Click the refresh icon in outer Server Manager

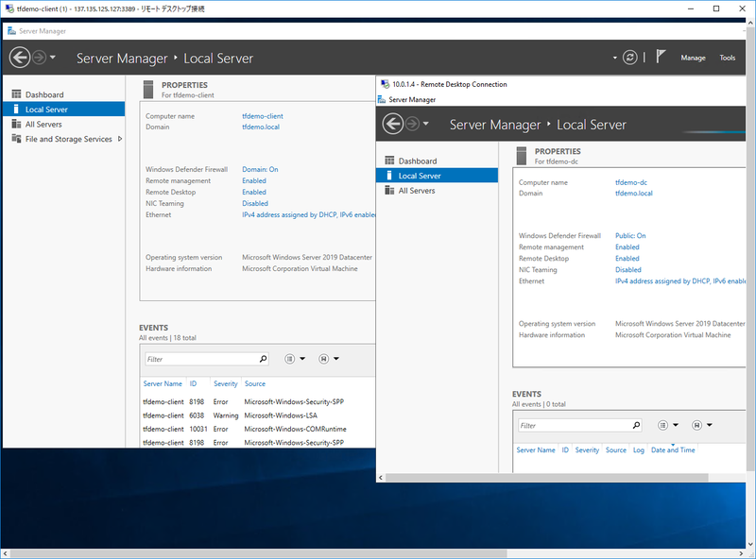click(629, 58)
